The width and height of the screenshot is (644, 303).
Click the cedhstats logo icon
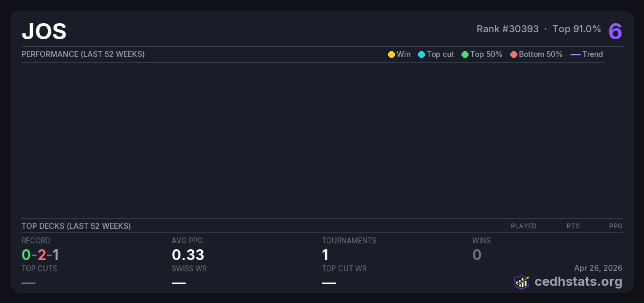(522, 282)
